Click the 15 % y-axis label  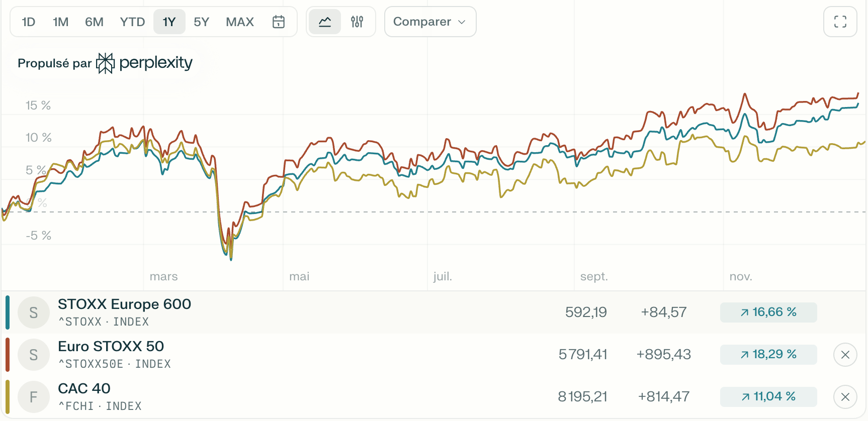38,105
